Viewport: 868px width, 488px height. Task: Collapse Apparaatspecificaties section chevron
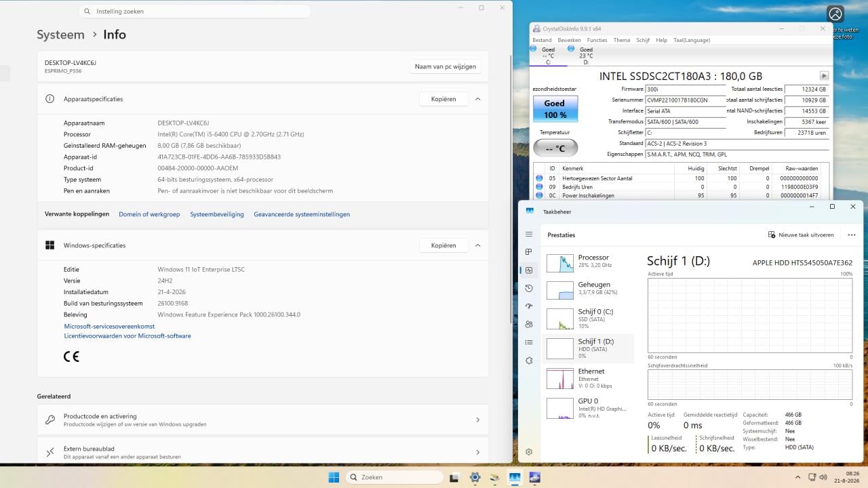point(477,99)
